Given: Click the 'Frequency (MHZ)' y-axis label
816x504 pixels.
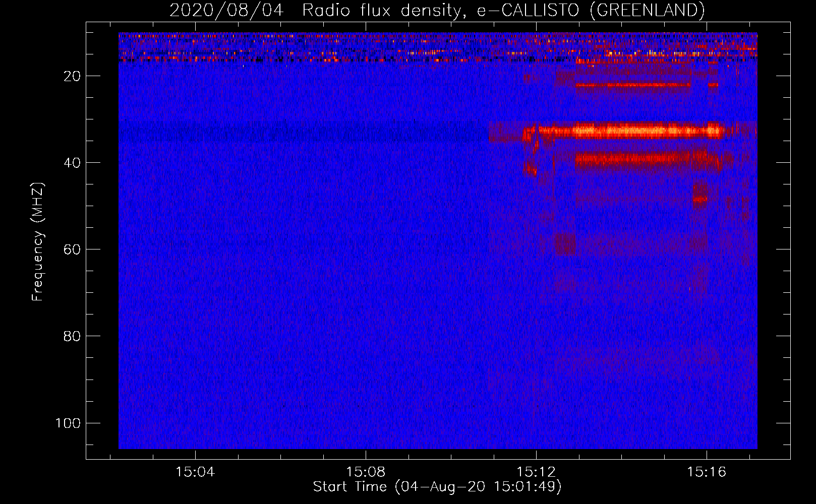Looking at the screenshot, I should pyautogui.click(x=38, y=241).
